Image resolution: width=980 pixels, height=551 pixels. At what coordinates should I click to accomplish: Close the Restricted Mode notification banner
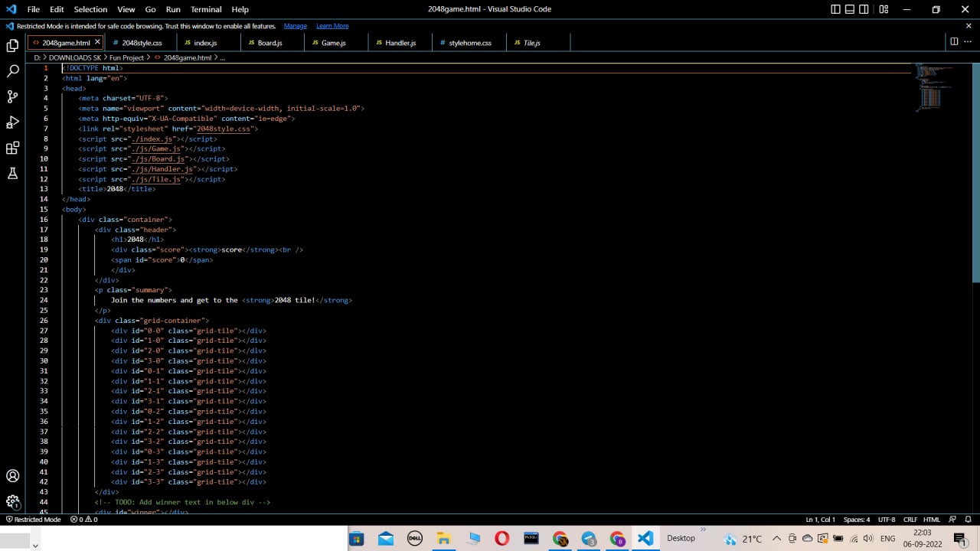[969, 26]
